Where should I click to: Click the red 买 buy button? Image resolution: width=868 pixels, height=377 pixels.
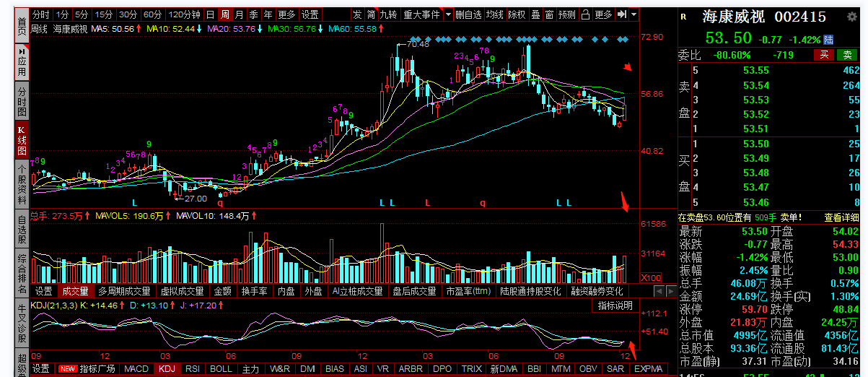point(823,55)
